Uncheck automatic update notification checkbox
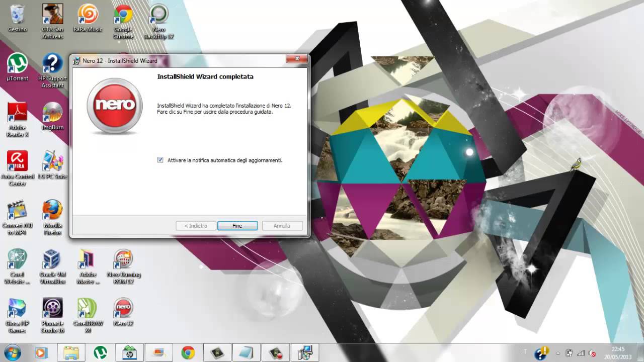 [160, 160]
